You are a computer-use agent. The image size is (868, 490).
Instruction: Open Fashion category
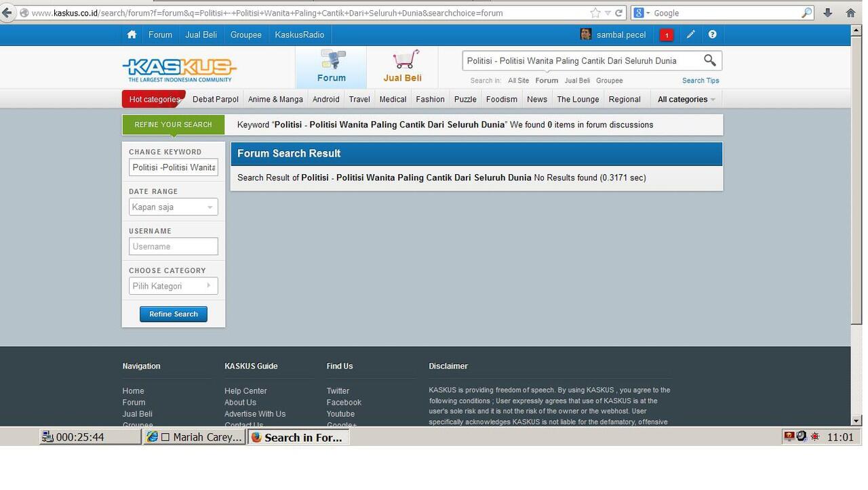[x=430, y=99]
